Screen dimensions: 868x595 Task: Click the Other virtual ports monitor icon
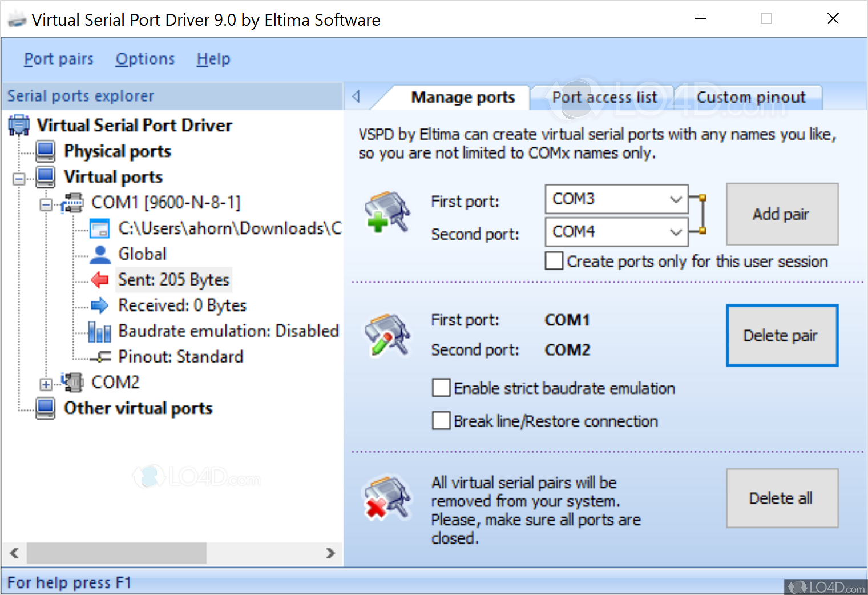pyautogui.click(x=46, y=408)
